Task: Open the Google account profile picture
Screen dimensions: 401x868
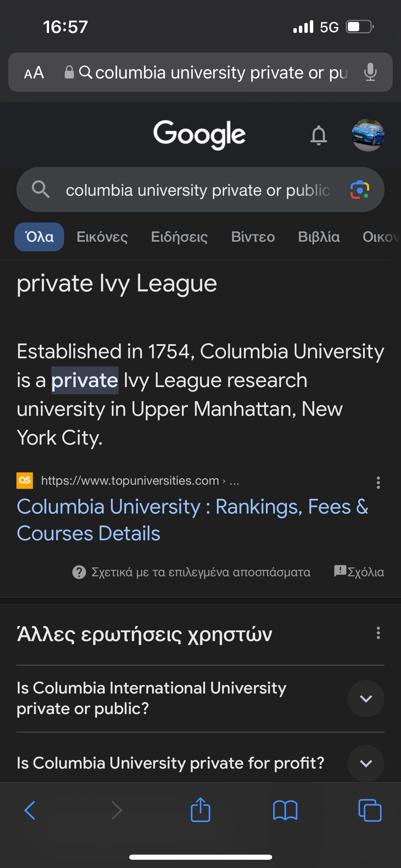Action: coord(368,135)
